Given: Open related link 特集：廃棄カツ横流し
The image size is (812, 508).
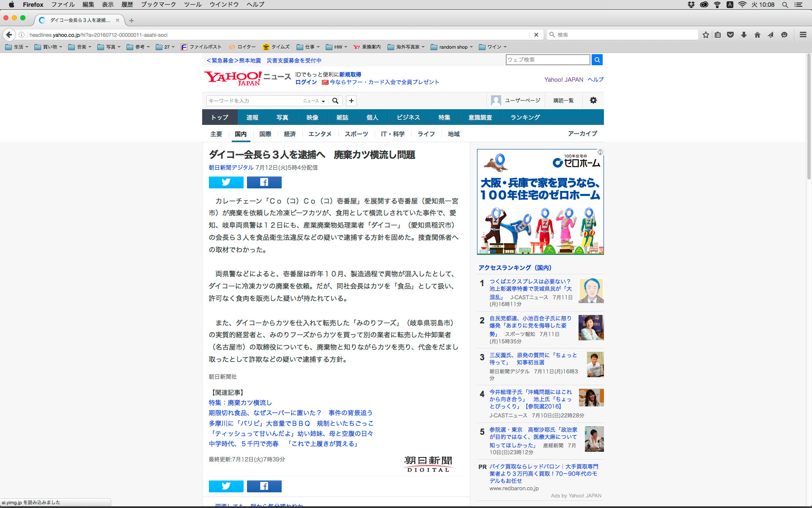Looking at the screenshot, I should tap(240, 403).
